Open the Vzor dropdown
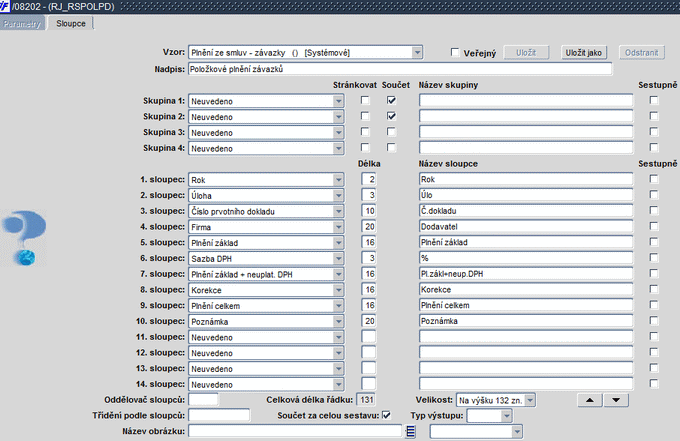680x441 pixels. point(417,52)
